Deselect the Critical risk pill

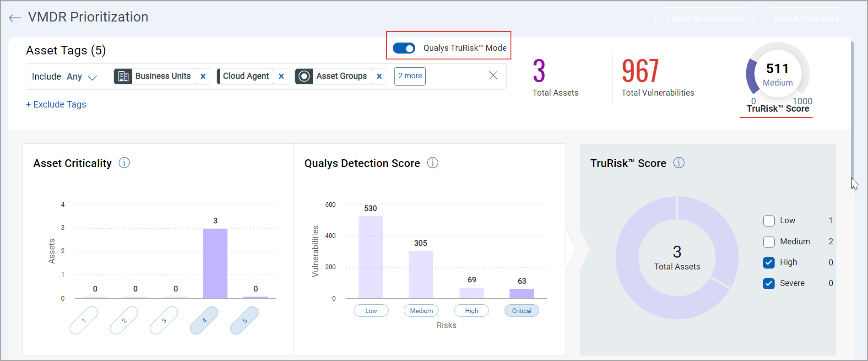tap(522, 311)
